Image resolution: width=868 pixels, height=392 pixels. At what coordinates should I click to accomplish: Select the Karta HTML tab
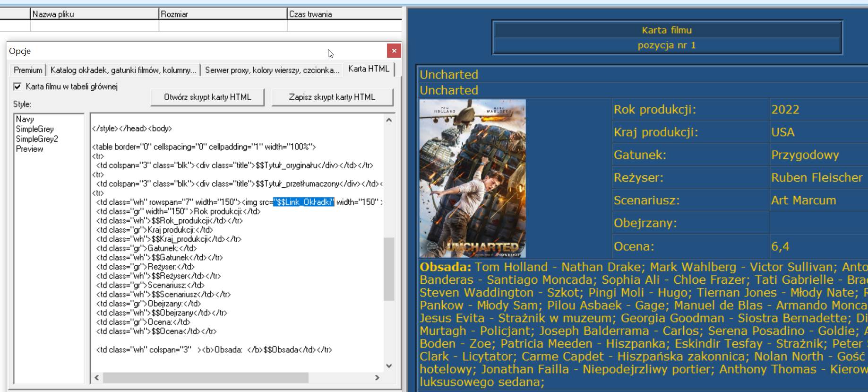(x=369, y=69)
